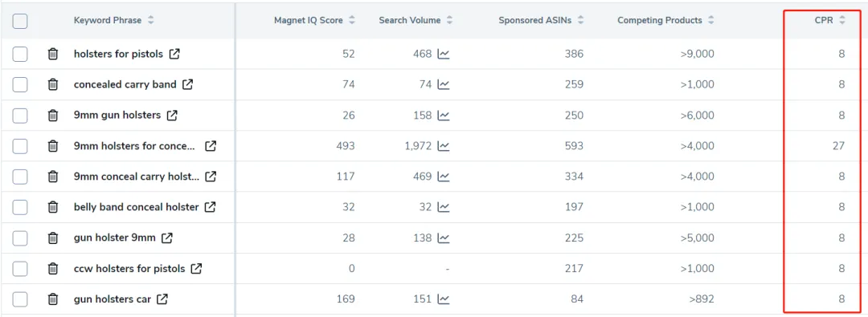Image resolution: width=868 pixels, height=317 pixels.
Task: Remove 'ccw holsters for pistols' via trash icon
Action: pos(52,269)
